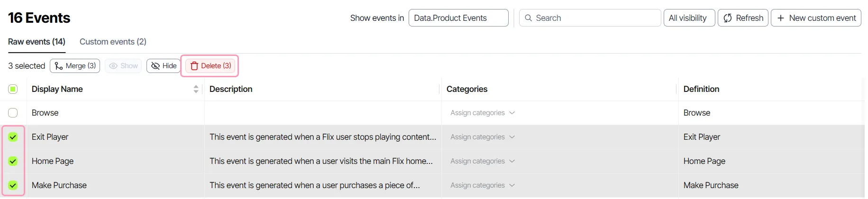Delete the 3 selected events
This screenshot has width=868, height=199.
click(210, 66)
